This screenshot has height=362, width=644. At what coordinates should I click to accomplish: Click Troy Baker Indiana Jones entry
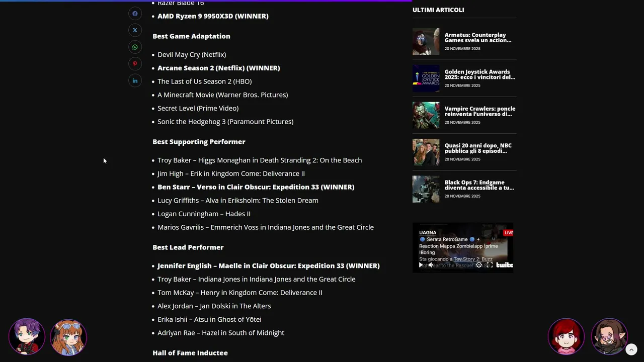tap(257, 279)
